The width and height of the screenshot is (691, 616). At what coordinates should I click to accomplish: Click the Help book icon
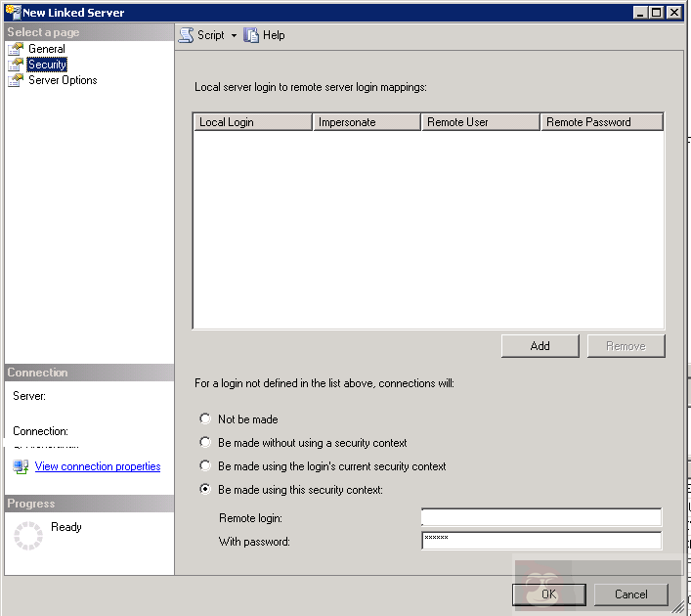pos(251,35)
